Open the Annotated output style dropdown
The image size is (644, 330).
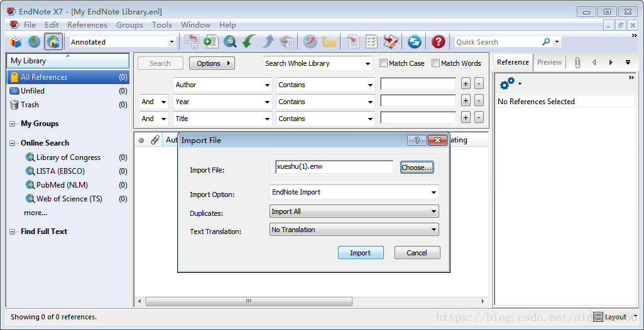coord(172,42)
